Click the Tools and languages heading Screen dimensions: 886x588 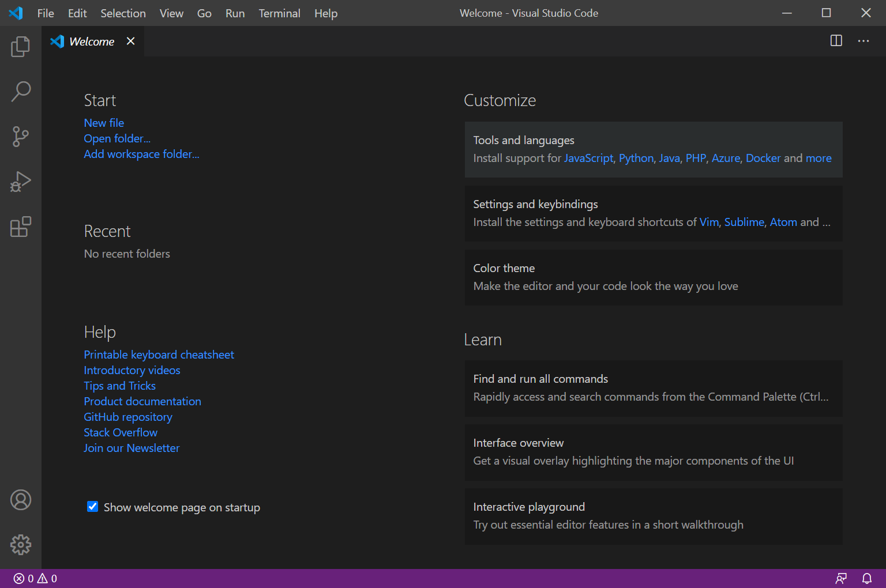click(x=524, y=140)
